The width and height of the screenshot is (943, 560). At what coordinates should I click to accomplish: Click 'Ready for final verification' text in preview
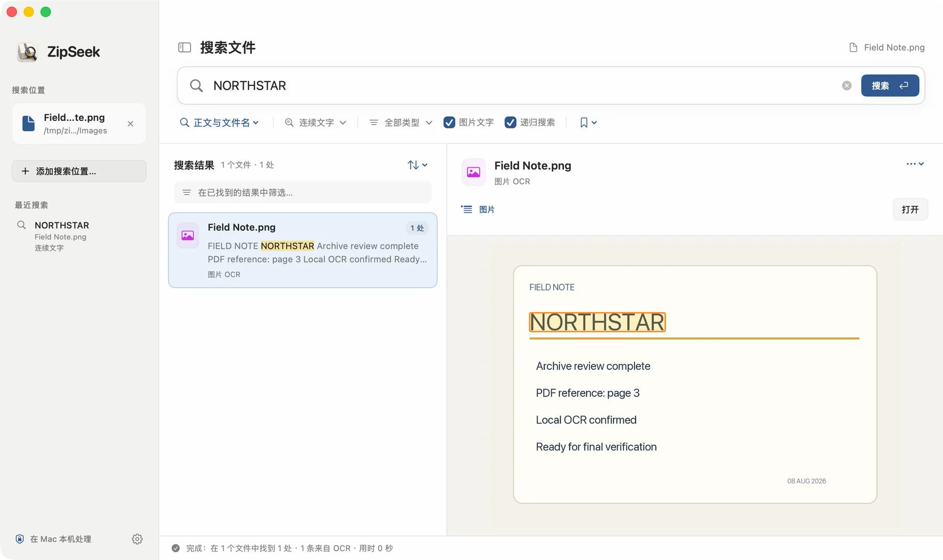596,447
